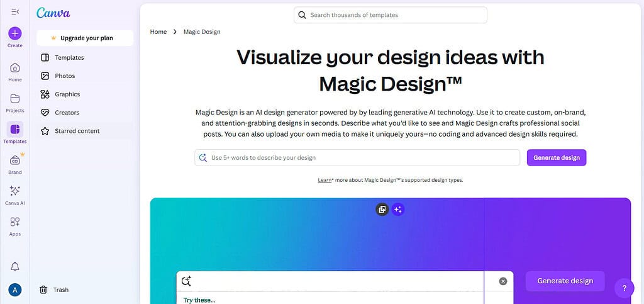Click the Canva logo
The height and width of the screenshot is (304, 644).
tap(53, 13)
